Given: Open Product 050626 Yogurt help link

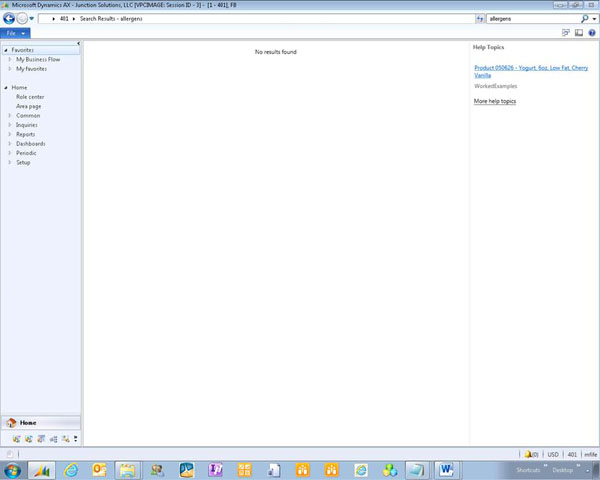Looking at the screenshot, I should click(531, 72).
